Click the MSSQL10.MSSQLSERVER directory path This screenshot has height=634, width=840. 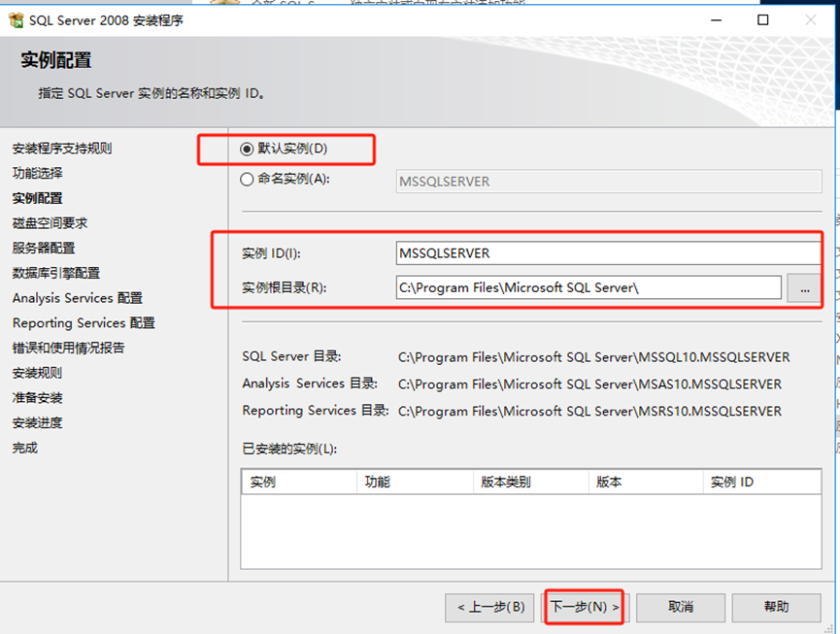click(594, 357)
